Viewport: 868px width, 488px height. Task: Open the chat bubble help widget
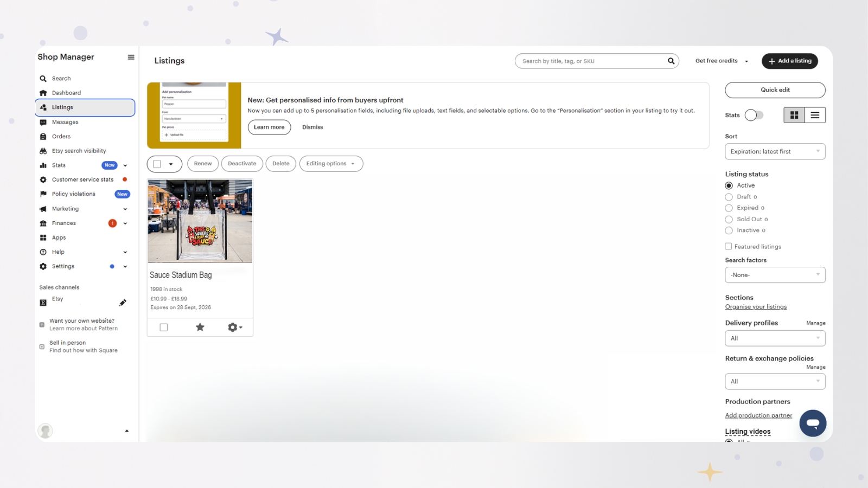point(813,423)
